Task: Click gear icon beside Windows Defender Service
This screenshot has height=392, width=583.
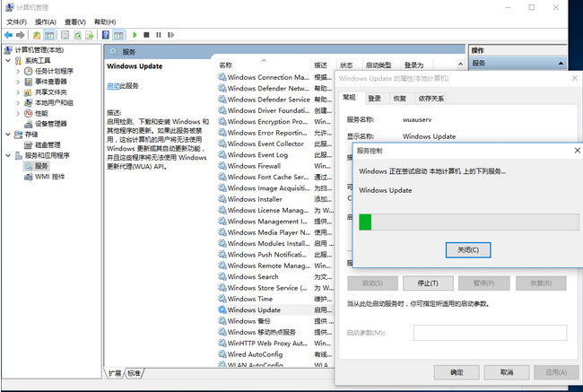Action: pos(222,100)
